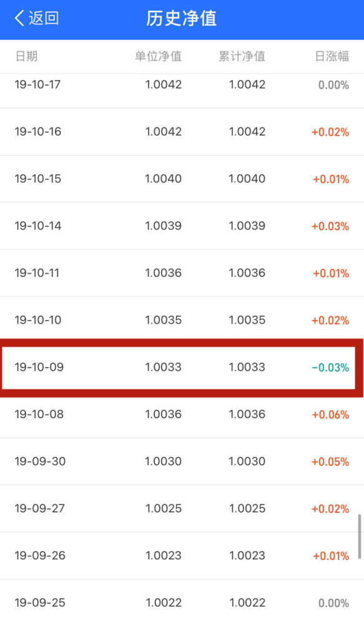Select the 19-10-10 date entry
The image size is (364, 625).
click(x=38, y=320)
